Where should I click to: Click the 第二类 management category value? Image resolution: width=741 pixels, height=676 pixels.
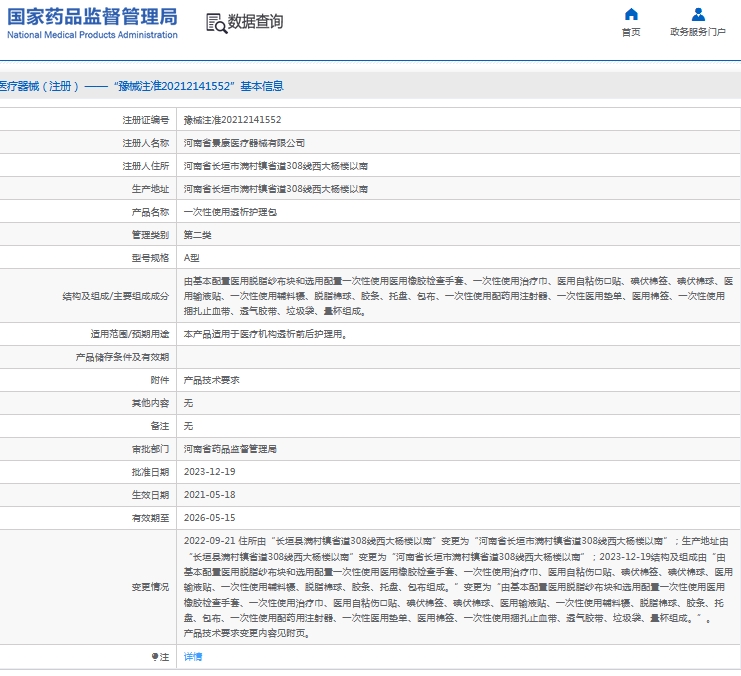[x=198, y=235]
